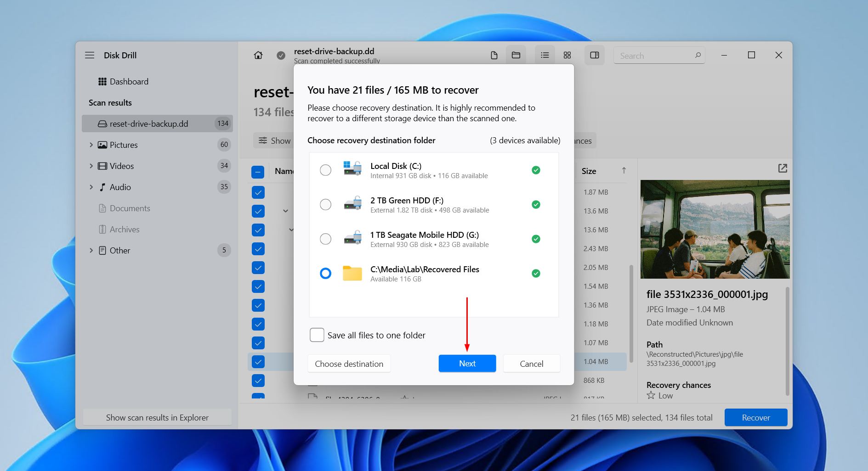Select 1 TB Seagate Mobile HDD radio button
Viewport: 868px width, 471px height.
325,239
